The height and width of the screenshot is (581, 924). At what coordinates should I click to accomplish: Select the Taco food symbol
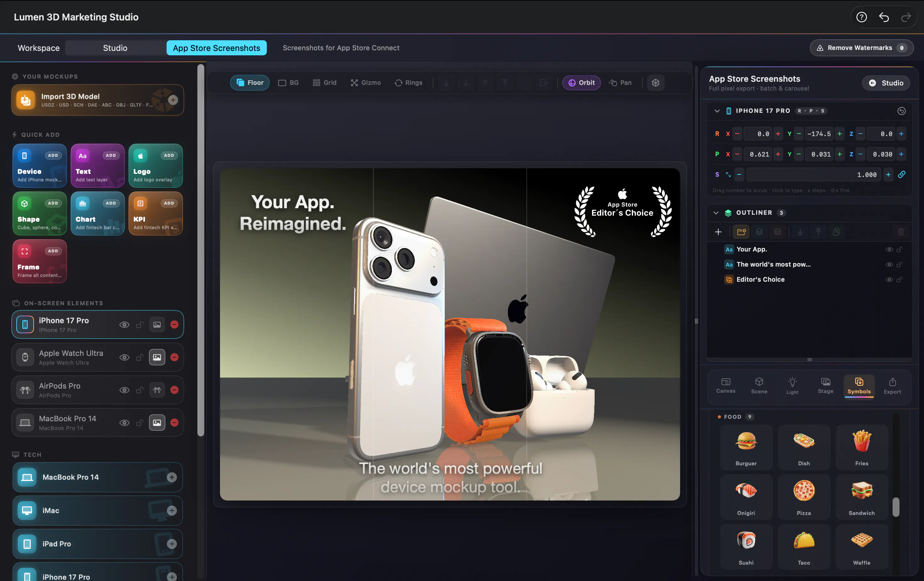click(804, 546)
